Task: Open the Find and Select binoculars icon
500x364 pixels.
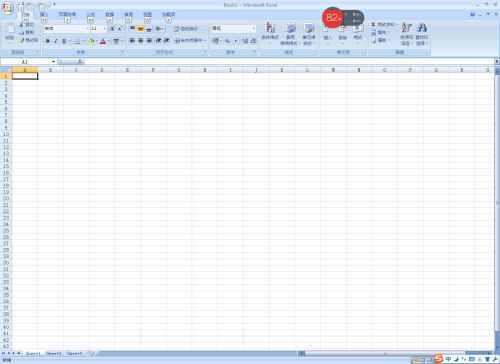Action: (422, 27)
